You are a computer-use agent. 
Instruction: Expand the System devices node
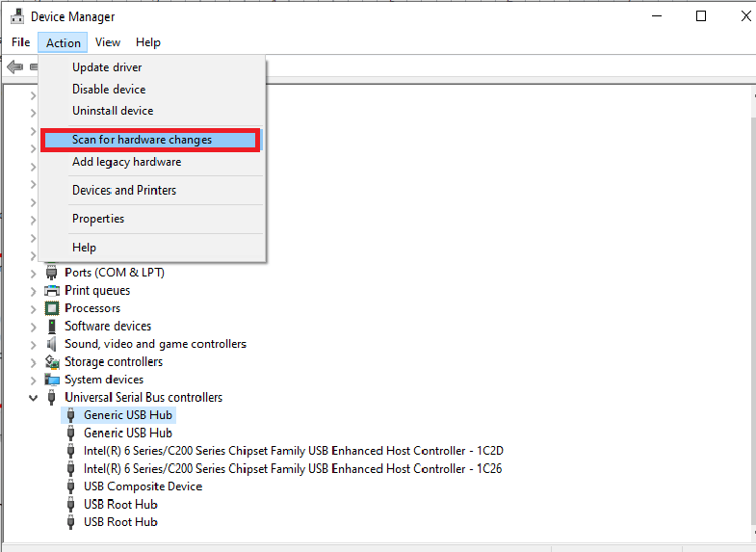pos(34,381)
